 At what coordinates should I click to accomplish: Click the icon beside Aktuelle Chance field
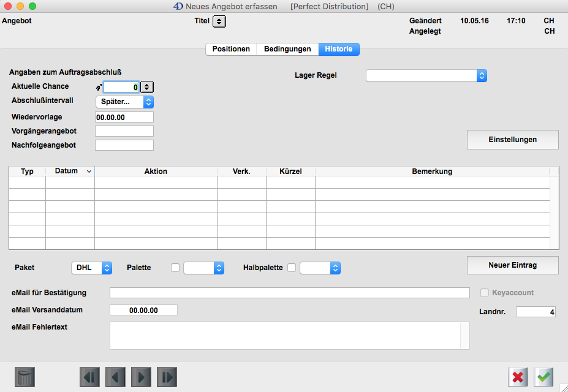click(99, 88)
